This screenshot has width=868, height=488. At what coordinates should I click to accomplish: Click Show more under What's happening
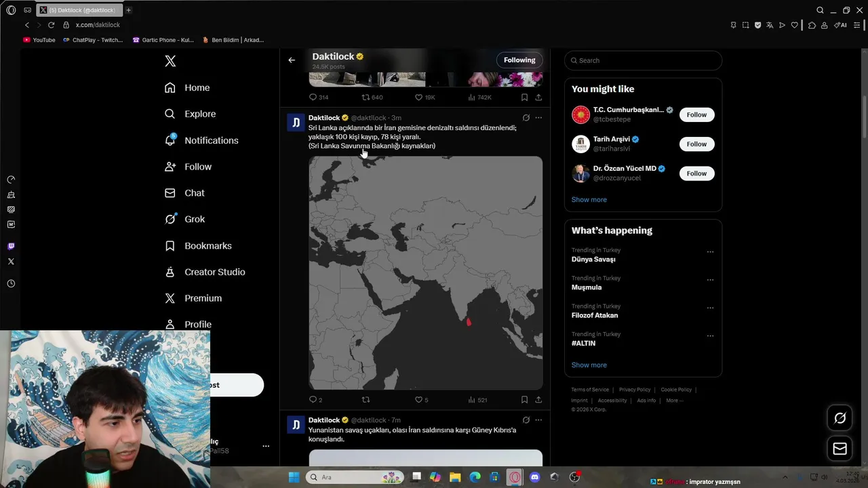tap(589, 365)
